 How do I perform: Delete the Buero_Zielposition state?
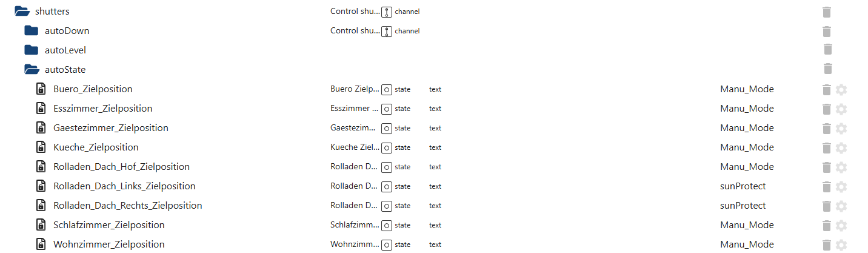pos(826,90)
